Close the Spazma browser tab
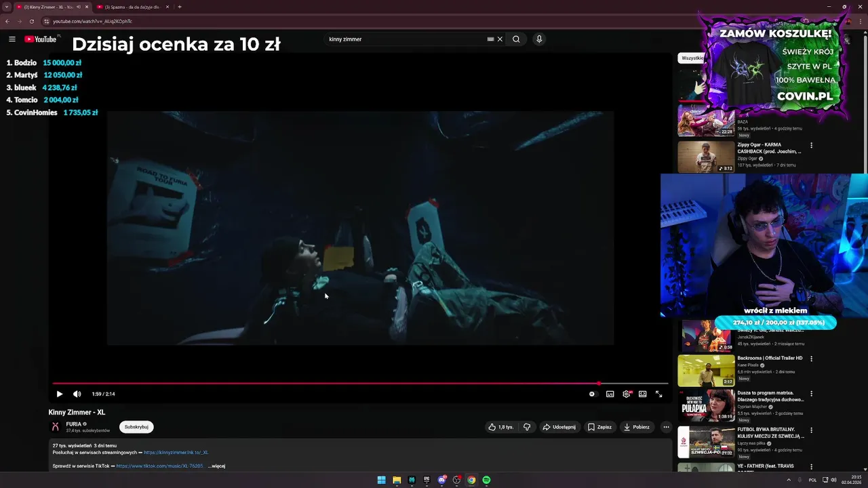Viewport: 868px width, 488px height. pyautogui.click(x=167, y=7)
